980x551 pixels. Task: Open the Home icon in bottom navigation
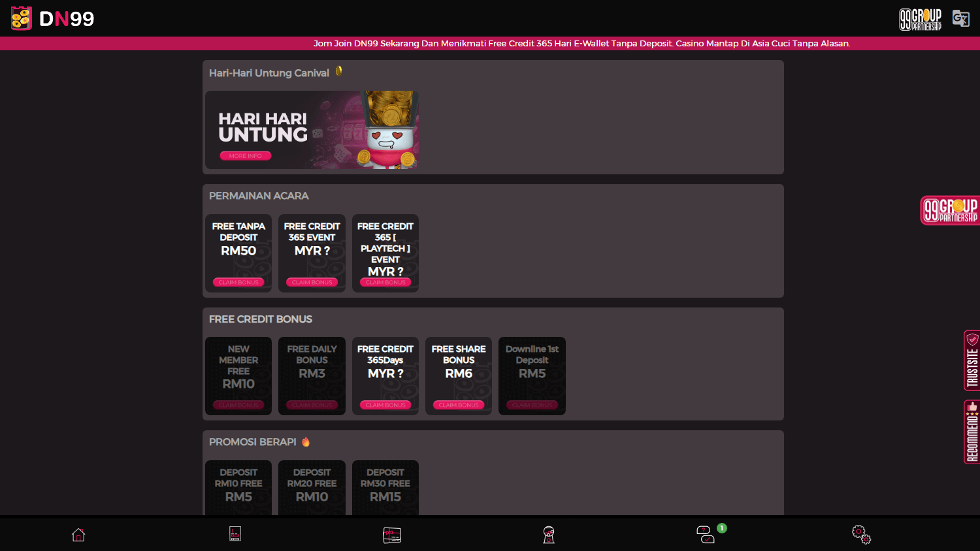click(78, 534)
